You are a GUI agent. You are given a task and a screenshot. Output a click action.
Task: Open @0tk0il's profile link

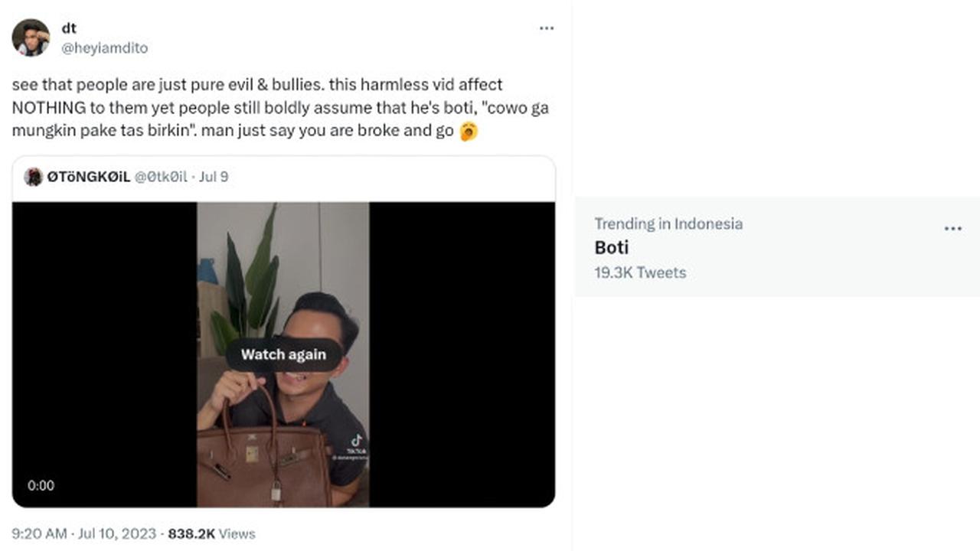point(159,177)
